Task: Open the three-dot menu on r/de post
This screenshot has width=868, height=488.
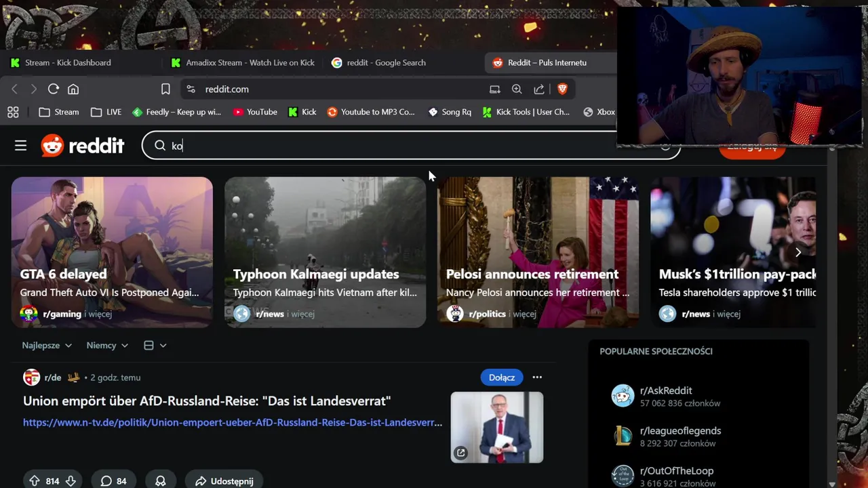Action: [537, 377]
